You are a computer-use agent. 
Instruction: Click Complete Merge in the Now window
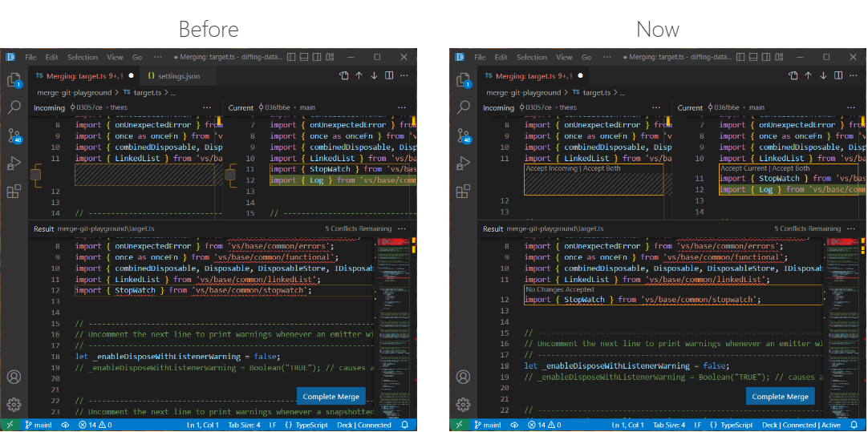coord(780,396)
